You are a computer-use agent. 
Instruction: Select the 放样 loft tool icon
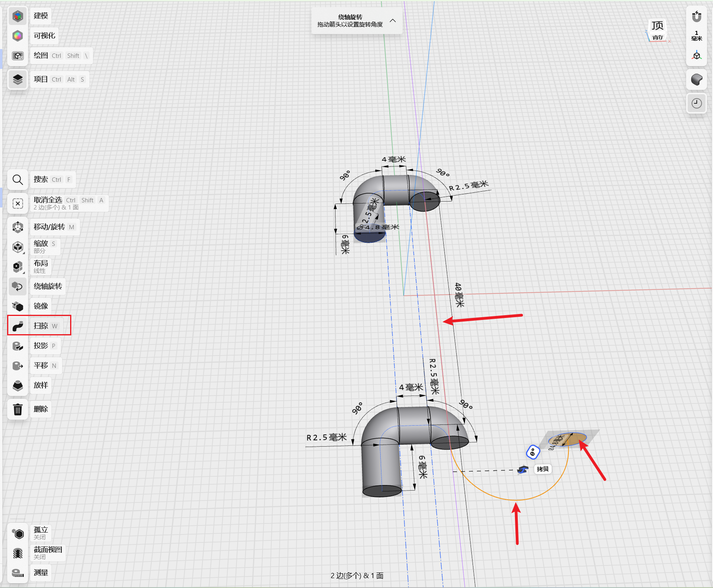pos(18,385)
